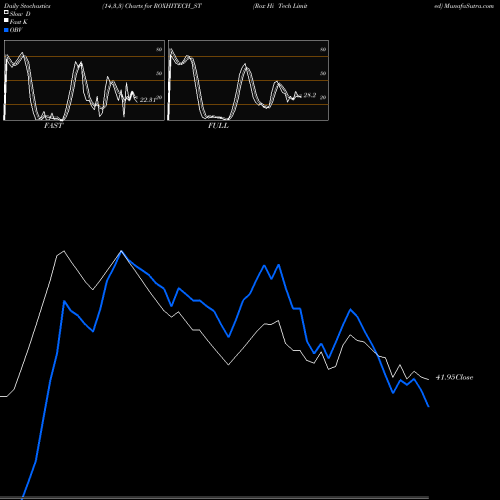Click the 50 axis label in FULL chart

coord(323,73)
